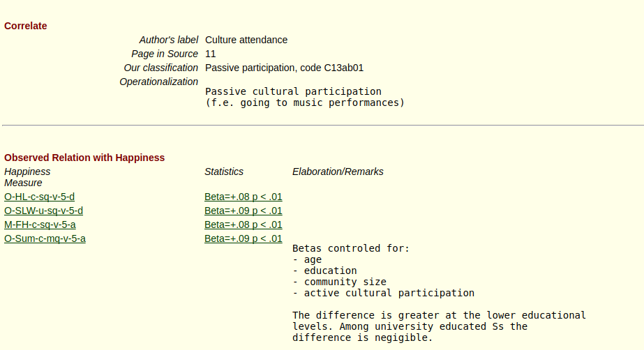
Task: Click the Beta=+.08 statistic in the O-HL row
Action: coord(243,197)
